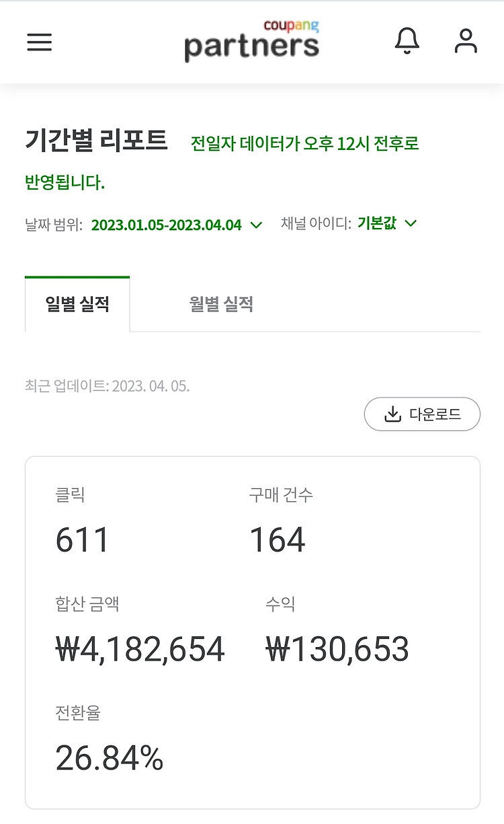Image resolution: width=504 pixels, height=824 pixels.
Task: Click the 구매 건수 value 164
Action: pos(277,540)
